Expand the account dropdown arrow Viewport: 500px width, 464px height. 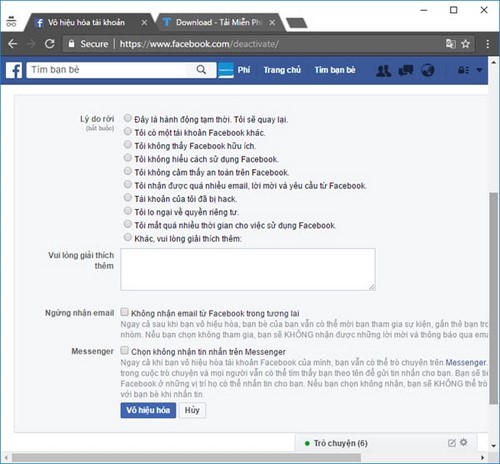pos(479,70)
